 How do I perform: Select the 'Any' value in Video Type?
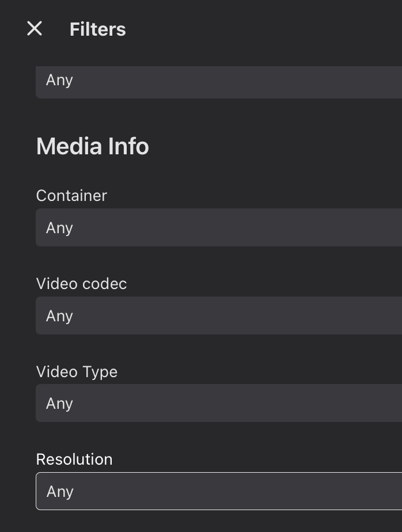59,403
